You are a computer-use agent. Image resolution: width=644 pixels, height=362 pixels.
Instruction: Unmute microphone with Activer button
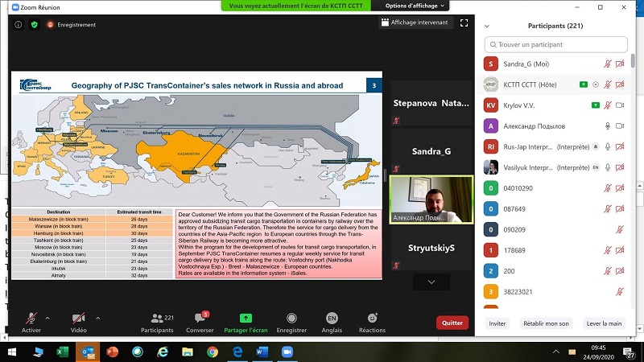(x=31, y=323)
